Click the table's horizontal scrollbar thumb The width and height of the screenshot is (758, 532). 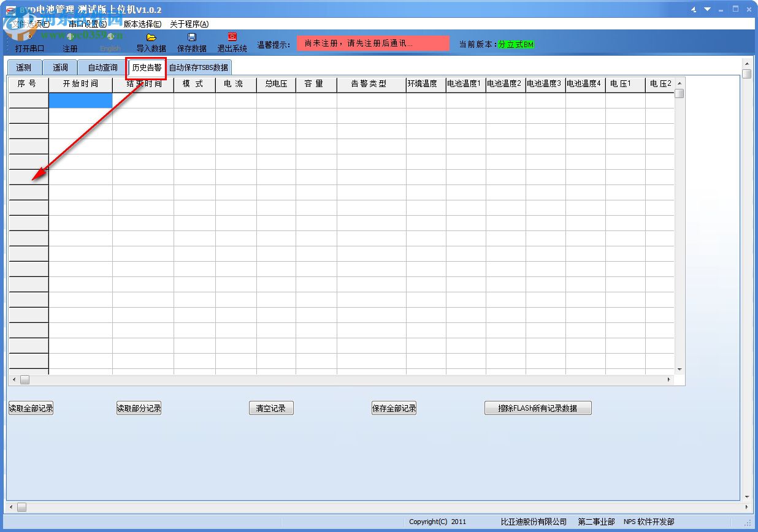pyautogui.click(x=25, y=380)
